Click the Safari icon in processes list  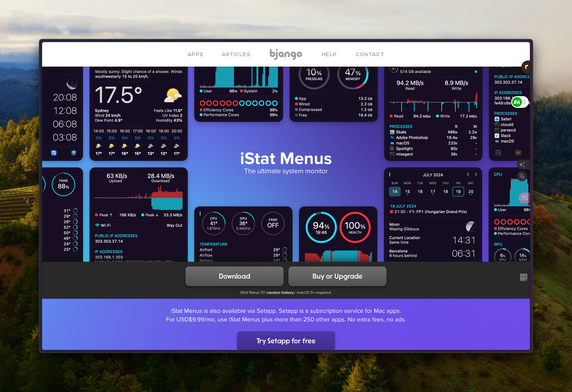tap(497, 119)
